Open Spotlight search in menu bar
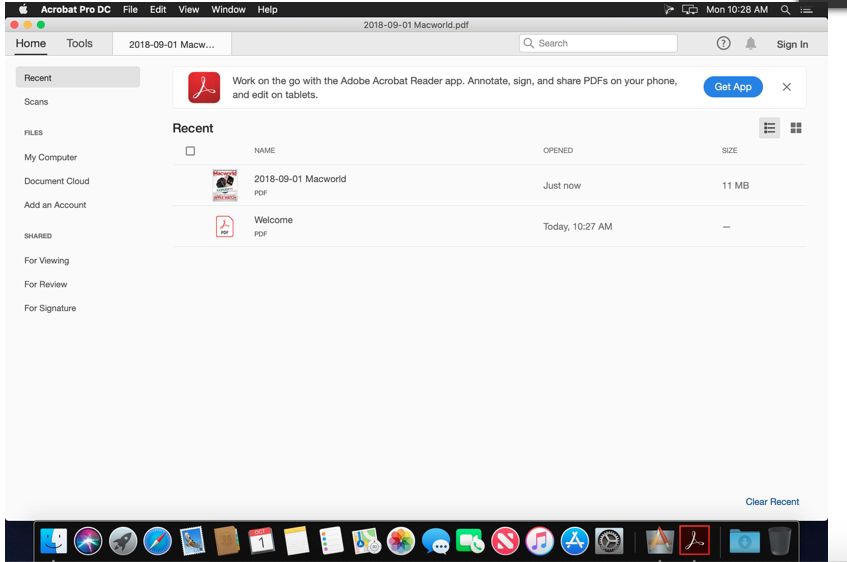 [785, 9]
